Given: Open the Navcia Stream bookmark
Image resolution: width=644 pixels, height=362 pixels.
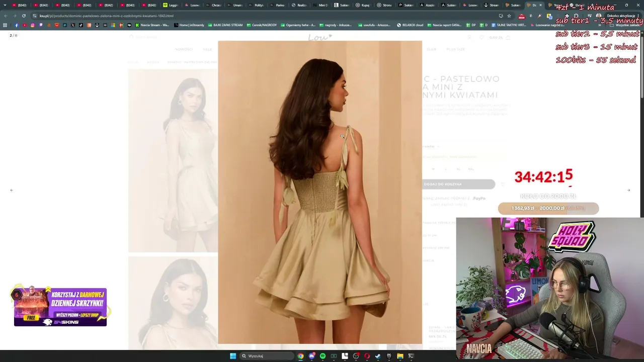Looking at the screenshot, I should pos(152,25).
